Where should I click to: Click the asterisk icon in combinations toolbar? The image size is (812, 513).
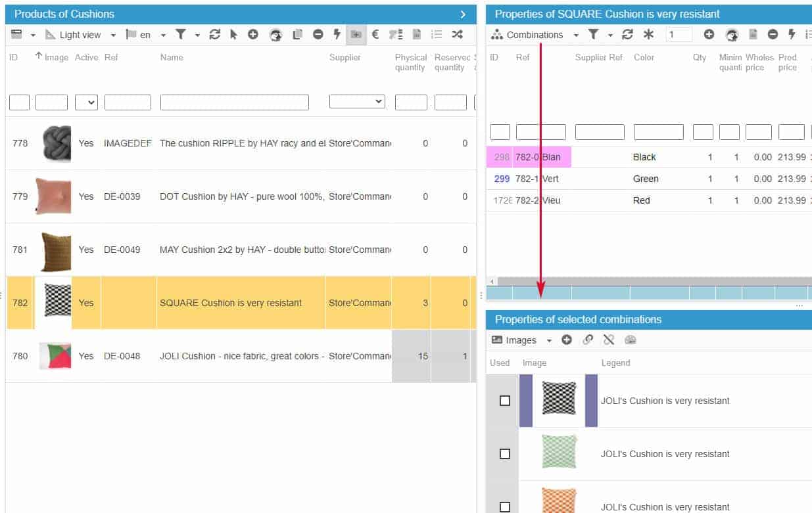(x=648, y=35)
